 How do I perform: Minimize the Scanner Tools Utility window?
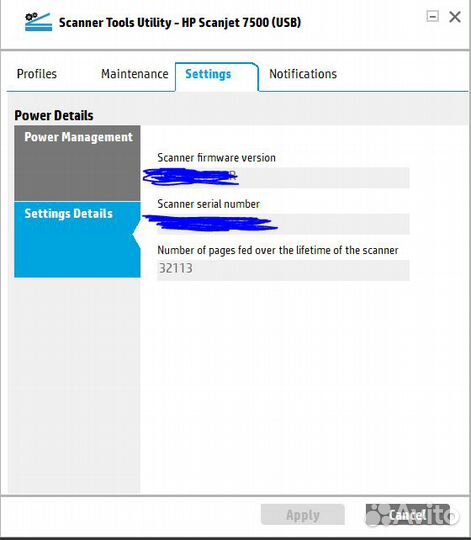tap(432, 16)
